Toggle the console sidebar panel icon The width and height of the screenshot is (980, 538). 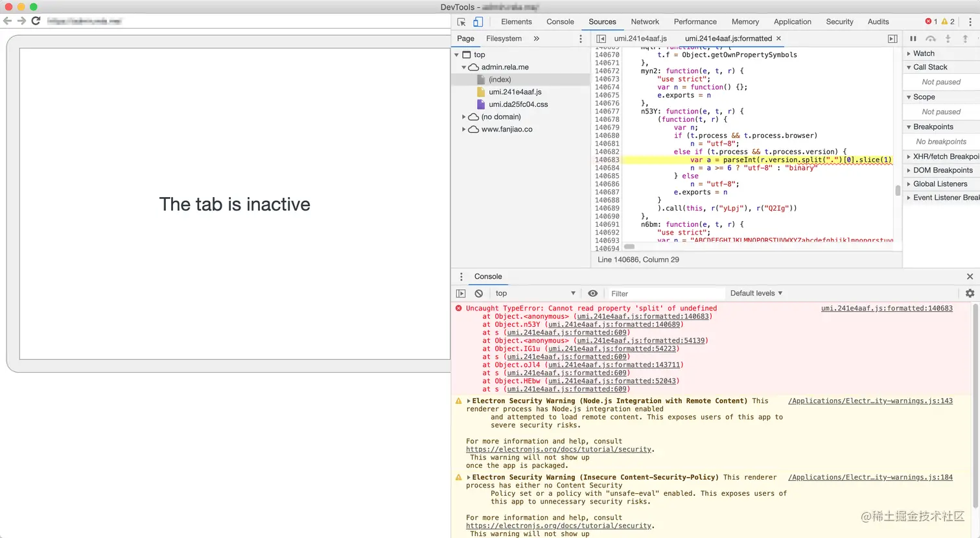[461, 294]
